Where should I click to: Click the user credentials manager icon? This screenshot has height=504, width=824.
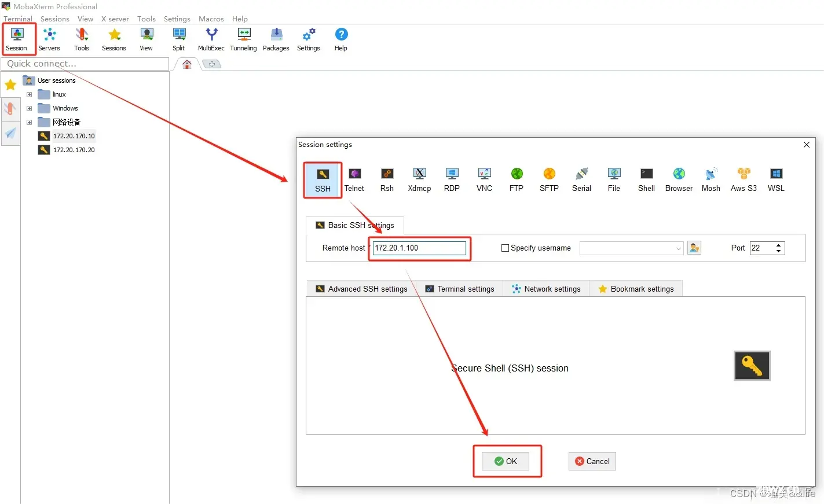[x=694, y=248]
